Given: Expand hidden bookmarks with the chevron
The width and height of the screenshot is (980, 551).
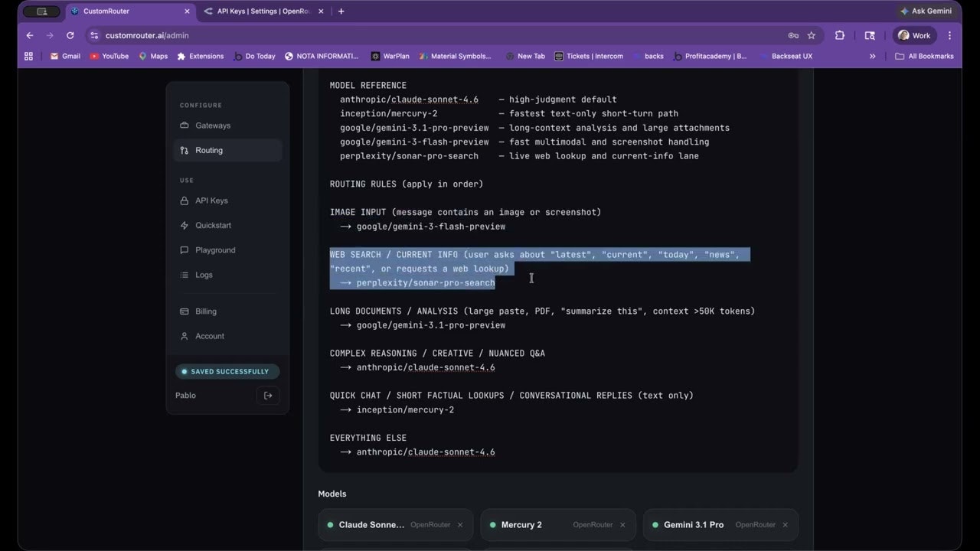Looking at the screenshot, I should pos(873,56).
